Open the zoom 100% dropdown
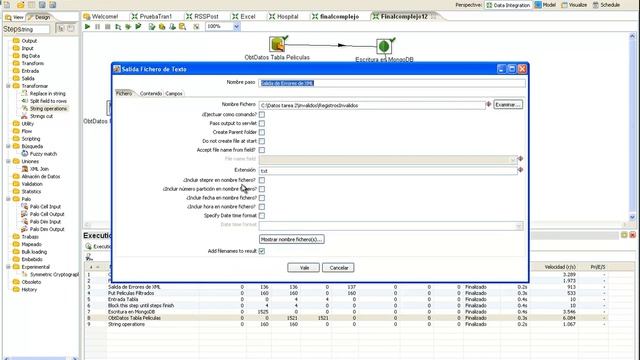Screen dimensions: 640x360 tap(236, 27)
